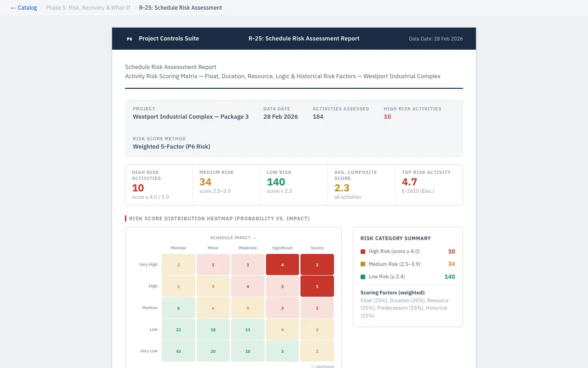The height and width of the screenshot is (368, 588).
Task: Open the Phase 5: Risk, Recovery & What-If section
Action: (x=88, y=7)
